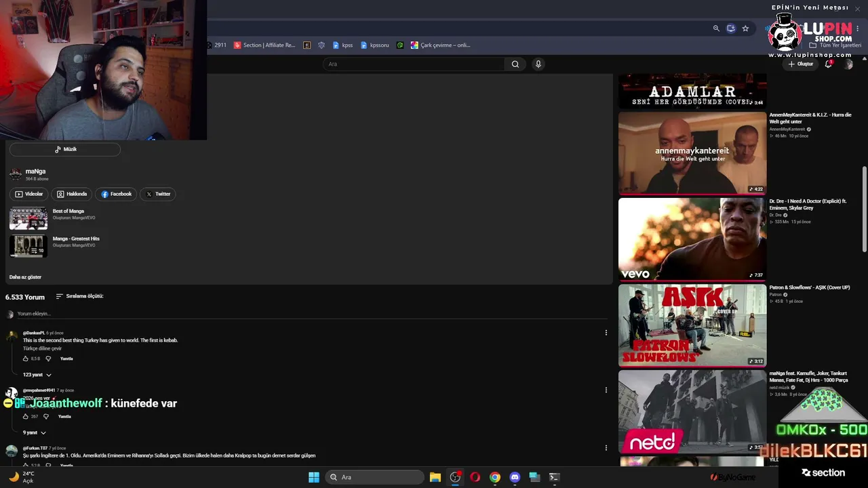This screenshot has width=868, height=488.
Task: Open the Patron channel under AŞIK video
Action: point(776,294)
